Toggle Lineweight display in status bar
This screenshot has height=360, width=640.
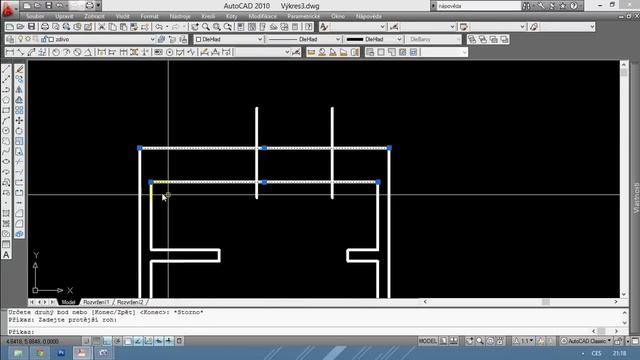(x=169, y=341)
